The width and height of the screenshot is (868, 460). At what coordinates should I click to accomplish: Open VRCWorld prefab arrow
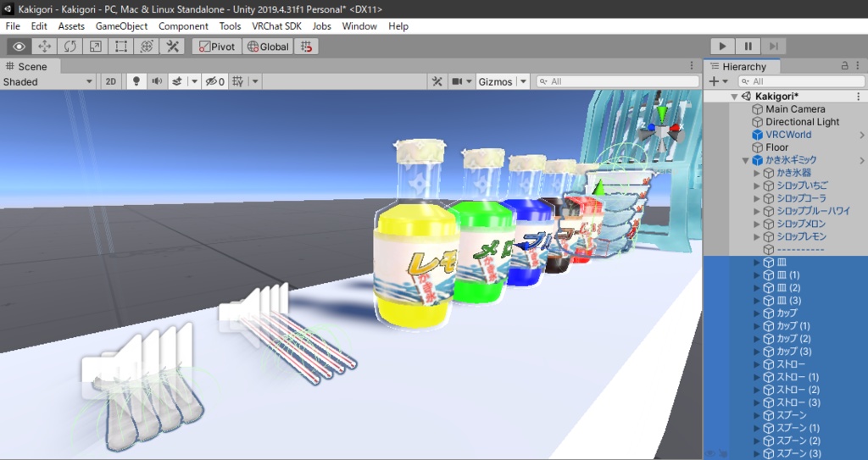tap(861, 135)
